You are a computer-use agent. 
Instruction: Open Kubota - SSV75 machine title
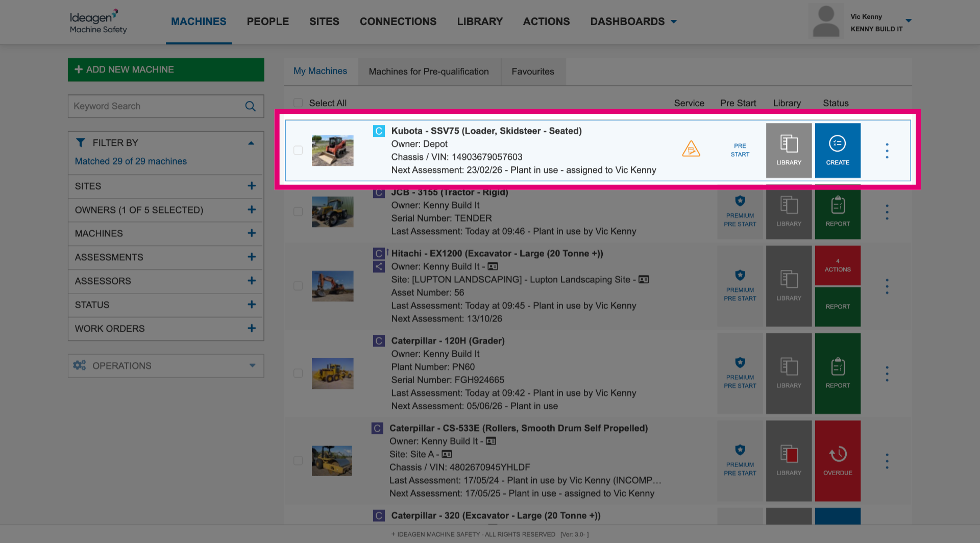(486, 131)
